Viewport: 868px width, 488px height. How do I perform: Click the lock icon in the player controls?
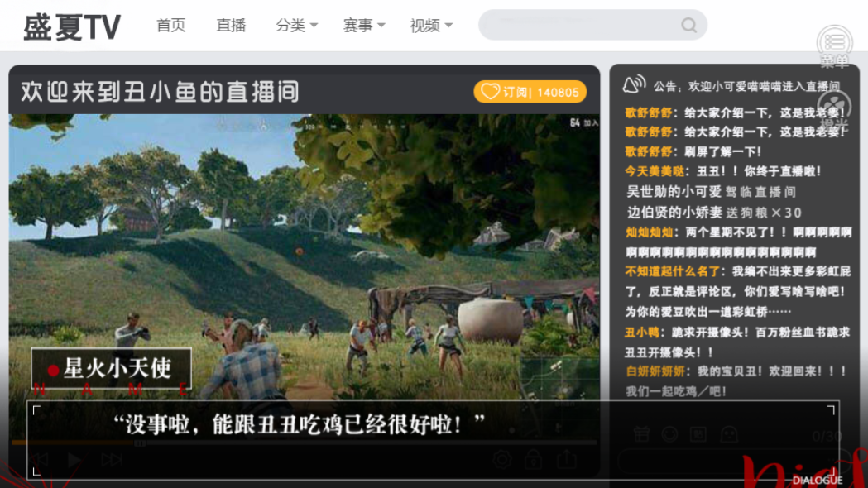(x=532, y=459)
